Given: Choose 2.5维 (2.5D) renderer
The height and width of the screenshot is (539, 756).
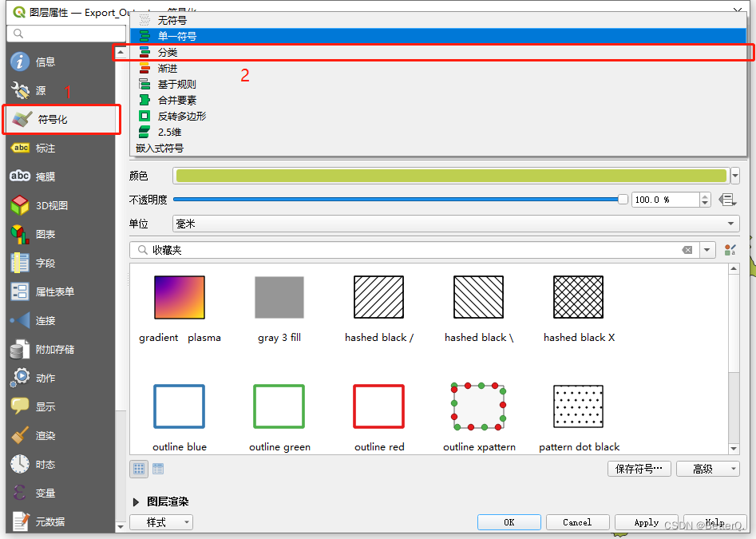Looking at the screenshot, I should [x=438, y=132].
